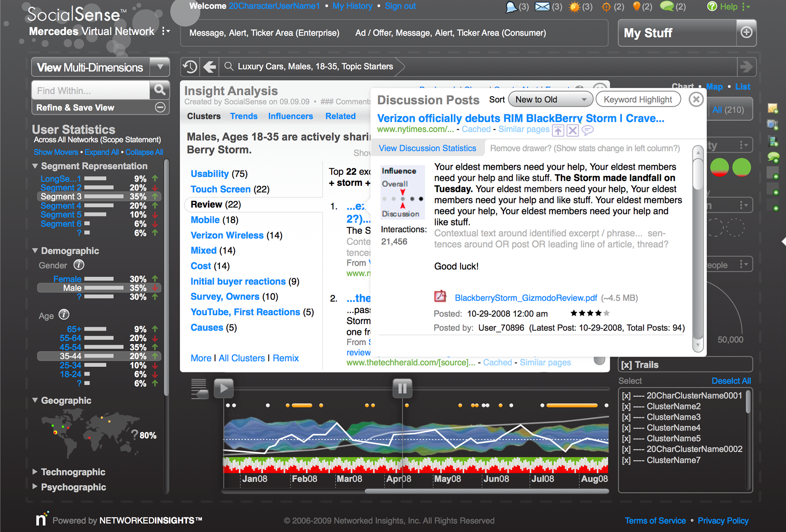Toggle ClusterName4 trail checkbox
The image size is (786, 532).
(x=626, y=428)
